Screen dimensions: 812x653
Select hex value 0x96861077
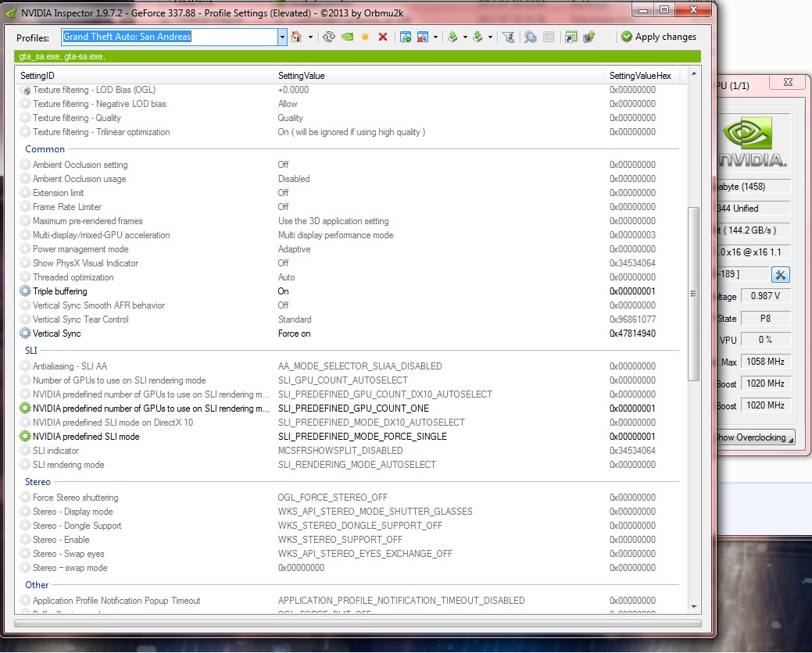[x=632, y=319]
